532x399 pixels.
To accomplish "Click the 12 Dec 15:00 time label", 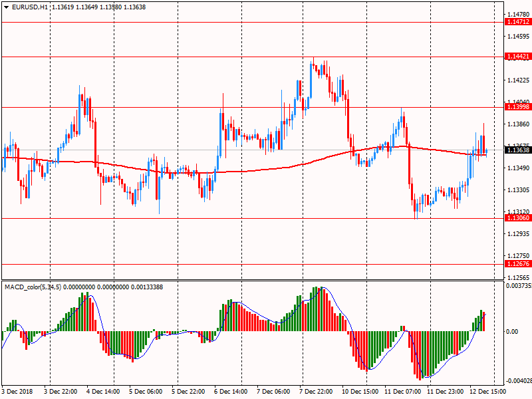I will click(487, 392).
